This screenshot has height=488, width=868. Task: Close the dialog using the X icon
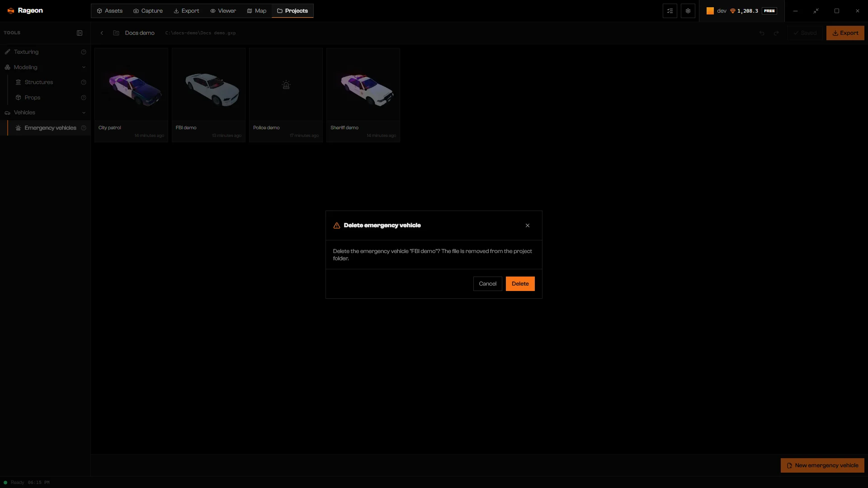coord(528,225)
